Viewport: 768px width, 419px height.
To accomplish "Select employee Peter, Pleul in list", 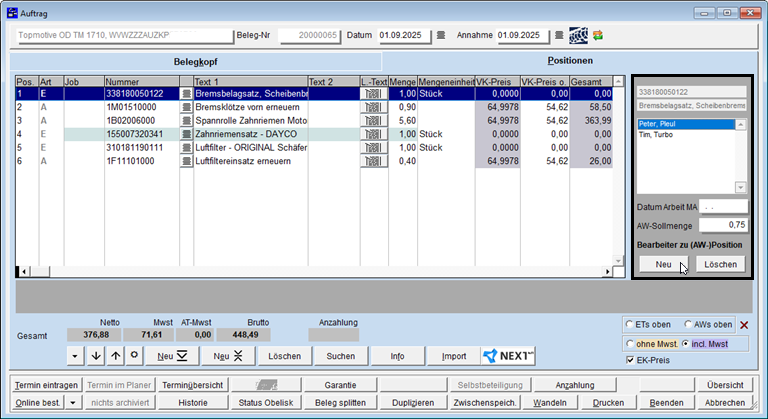I will click(x=686, y=124).
